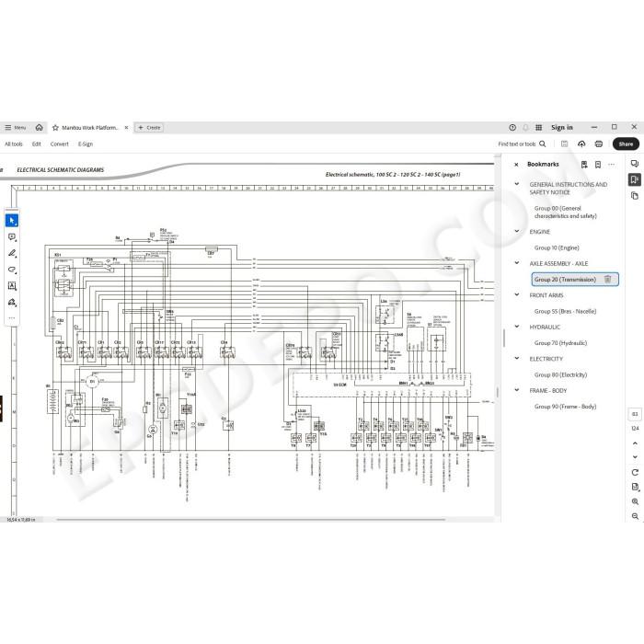The image size is (644, 644).
Task: Collapse GENERAL INSTRUCTIONS AND SAFETY NOTICE bookmark
Action: 517,184
